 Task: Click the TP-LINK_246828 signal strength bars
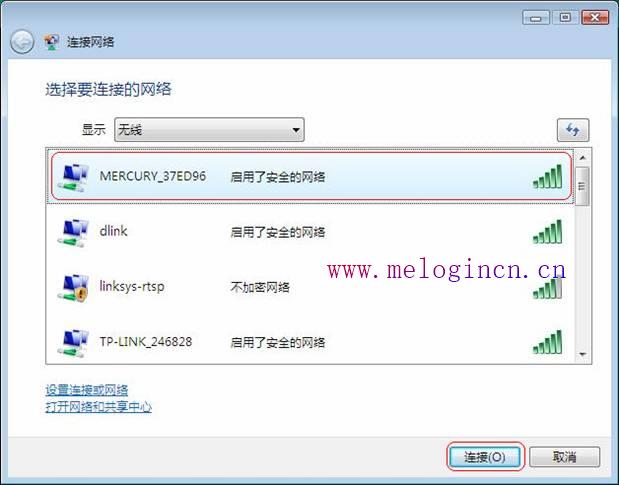click(547, 342)
